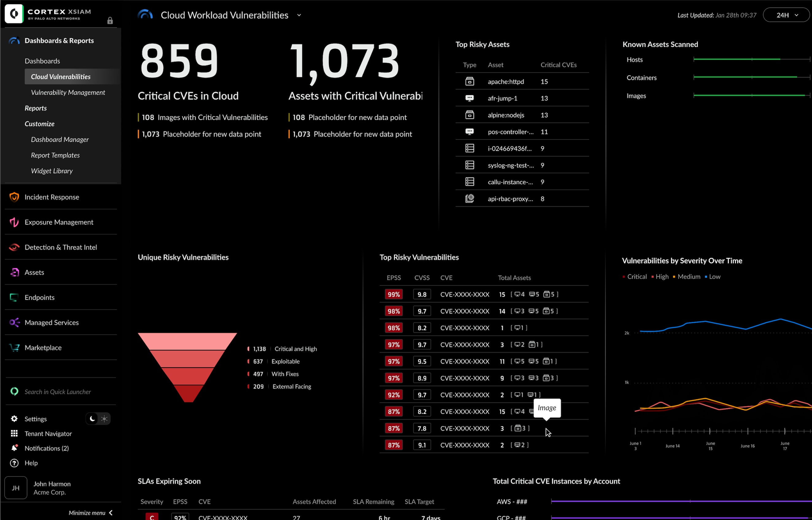This screenshot has width=812, height=520.
Task: Click the Managed Services sidebar icon
Action: tap(14, 322)
